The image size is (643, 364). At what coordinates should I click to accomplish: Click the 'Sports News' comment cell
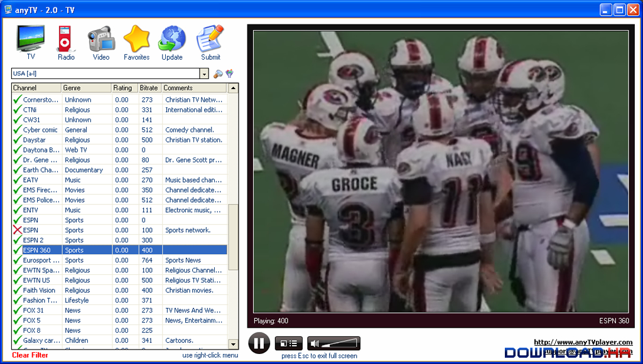[183, 260]
